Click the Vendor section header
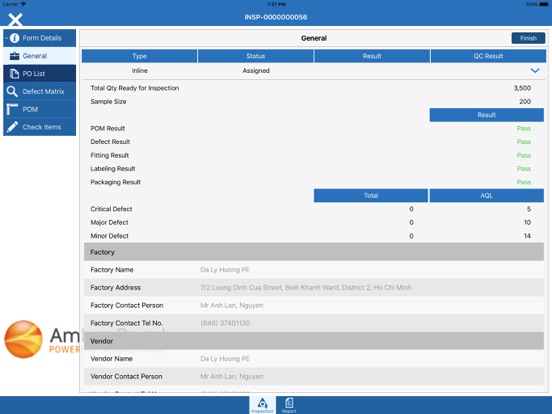Image resolution: width=552 pixels, height=414 pixels. coord(314,341)
